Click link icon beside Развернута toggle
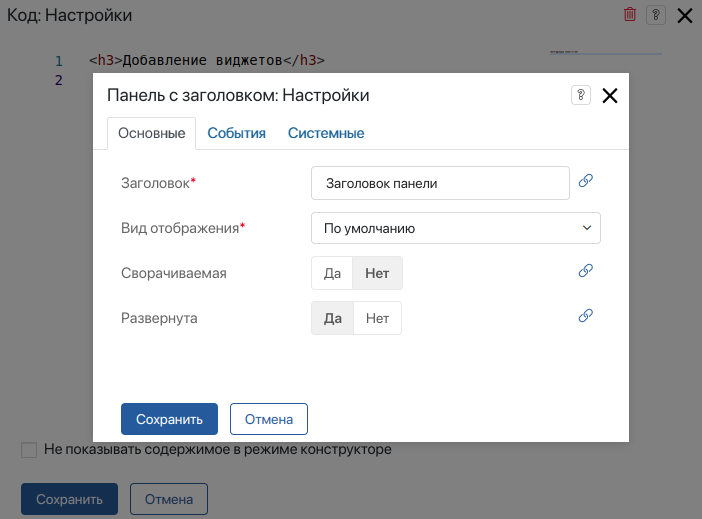This screenshot has width=702, height=519. pyautogui.click(x=587, y=316)
